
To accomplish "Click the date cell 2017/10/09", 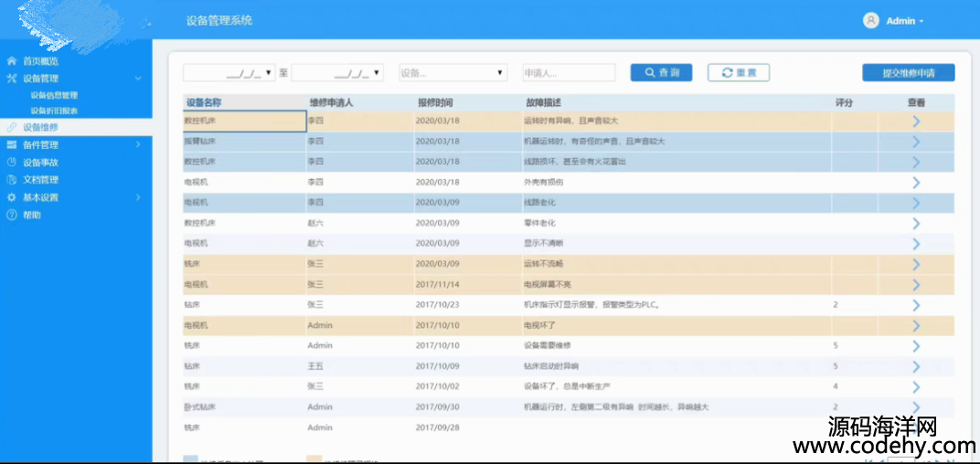I will click(437, 366).
